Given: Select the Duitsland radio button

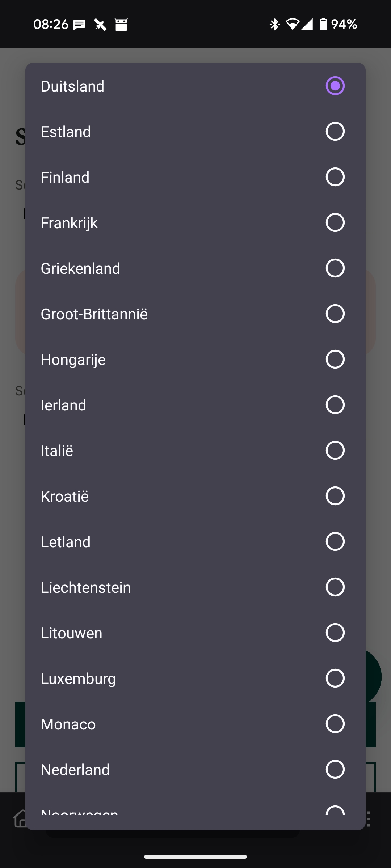Looking at the screenshot, I should click(x=335, y=86).
